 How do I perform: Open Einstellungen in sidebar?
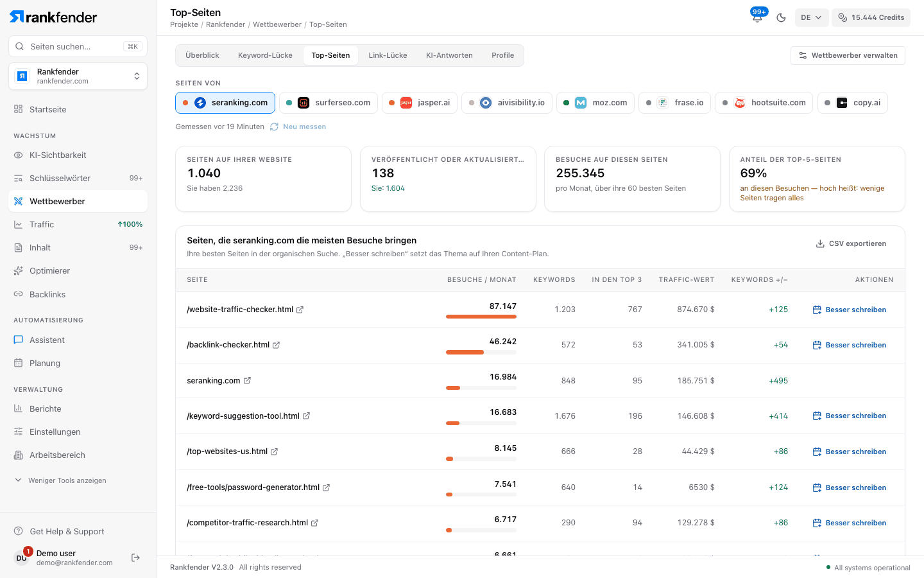[x=78, y=432]
